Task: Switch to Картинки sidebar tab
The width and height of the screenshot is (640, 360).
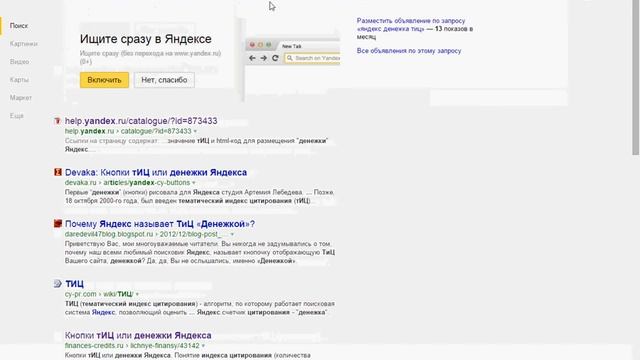Action: [24, 44]
